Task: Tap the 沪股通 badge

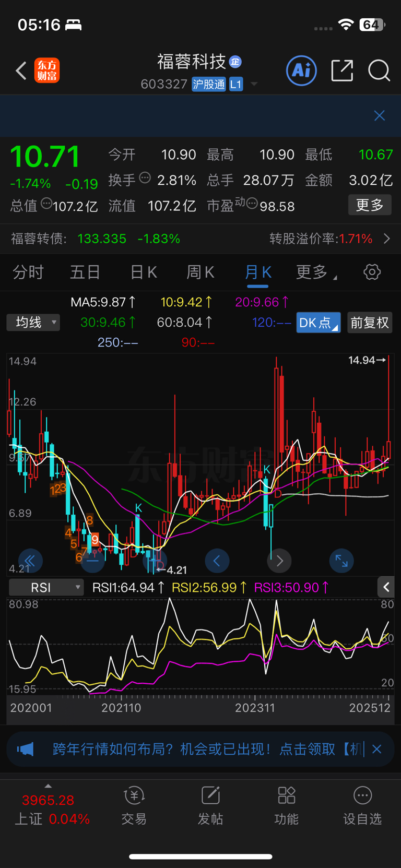Action: coord(209,84)
